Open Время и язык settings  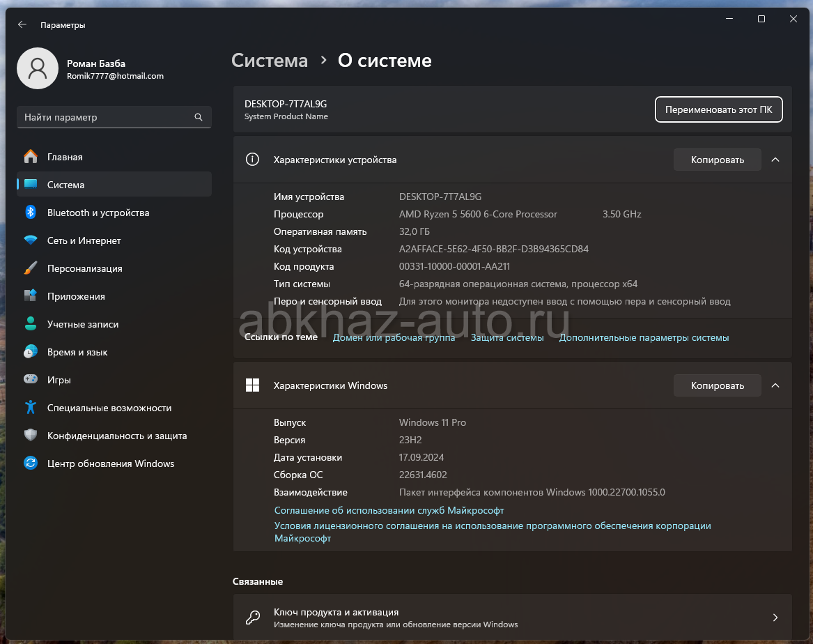point(114,352)
